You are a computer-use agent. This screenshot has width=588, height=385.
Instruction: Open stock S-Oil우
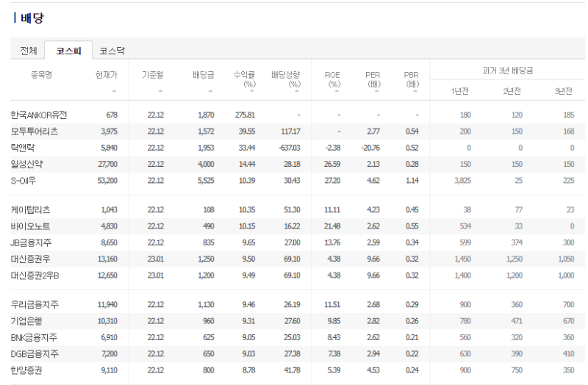24,181
